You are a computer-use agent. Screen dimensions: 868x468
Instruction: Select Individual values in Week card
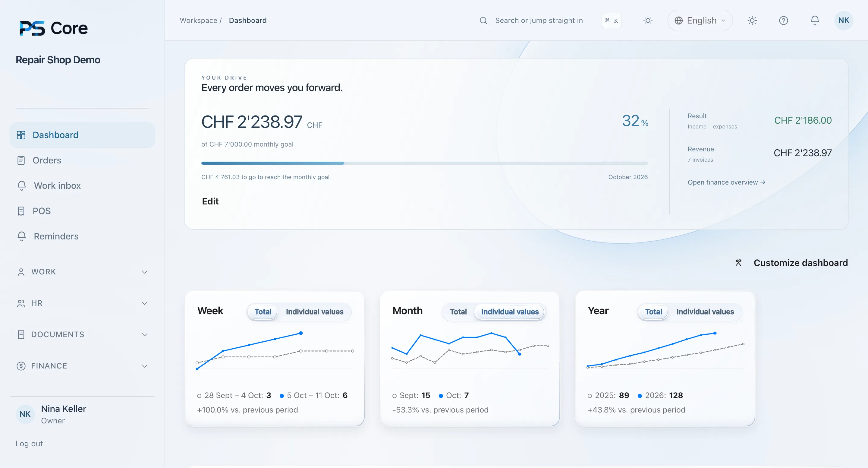click(314, 311)
